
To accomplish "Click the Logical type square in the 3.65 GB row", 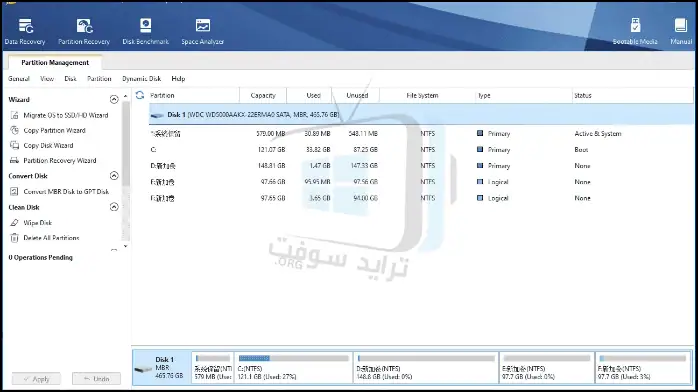I will pos(480,198).
